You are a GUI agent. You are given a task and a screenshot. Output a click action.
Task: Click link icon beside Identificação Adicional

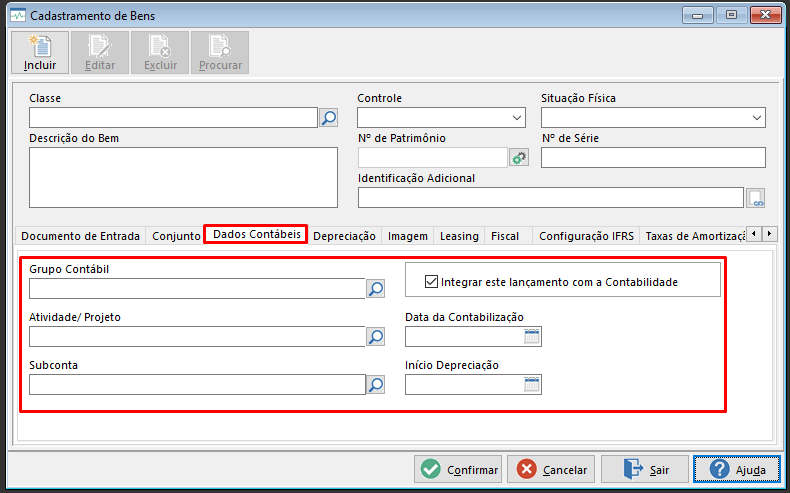click(756, 198)
